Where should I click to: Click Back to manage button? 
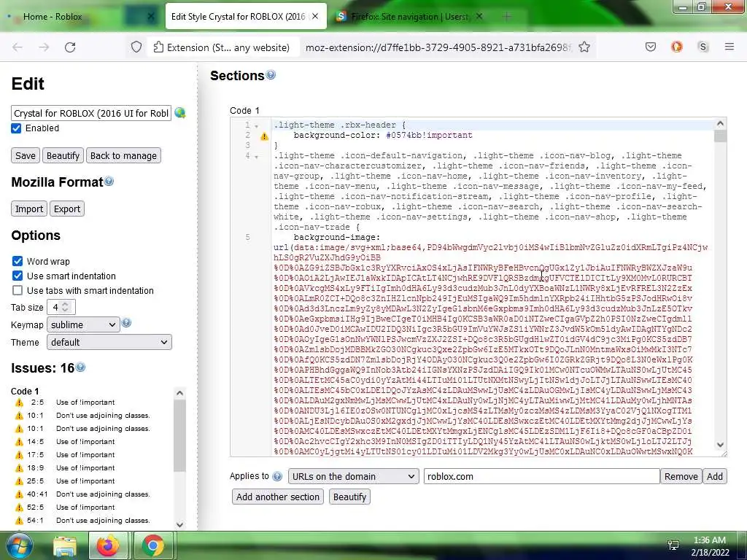click(123, 156)
